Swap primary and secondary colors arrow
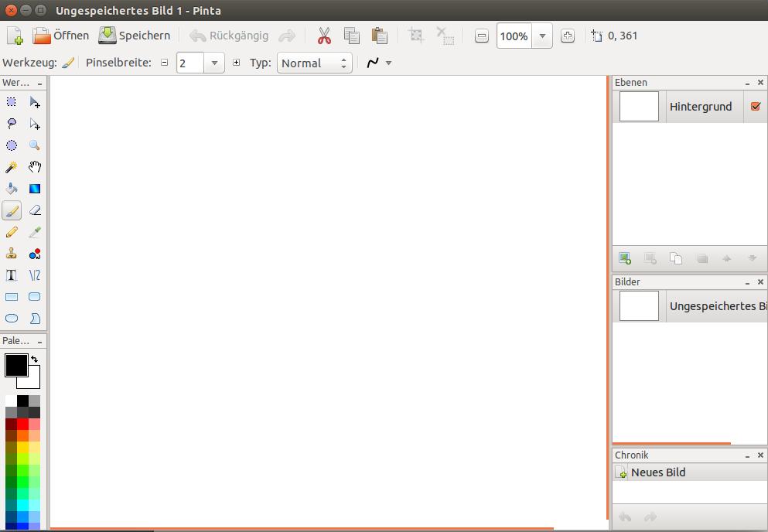Screen dimensions: 768x532 [x=34, y=359]
